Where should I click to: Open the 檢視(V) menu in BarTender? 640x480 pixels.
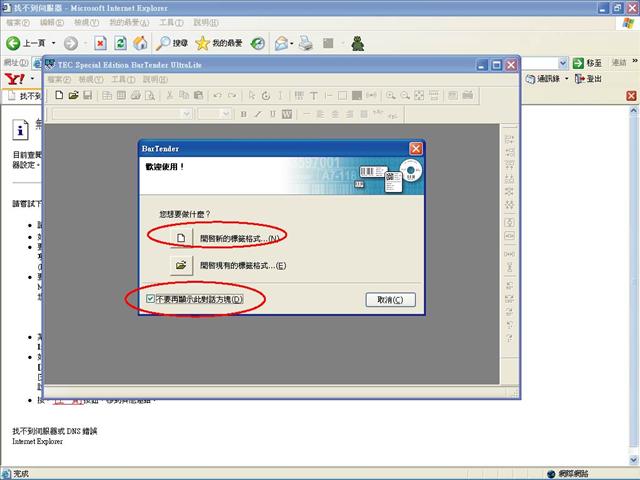coord(91,79)
